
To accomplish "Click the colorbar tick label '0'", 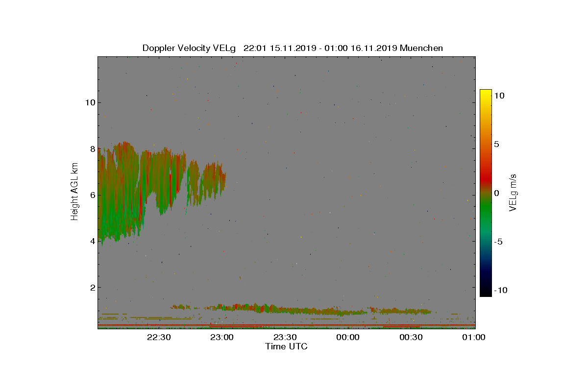I will pyautogui.click(x=496, y=193).
